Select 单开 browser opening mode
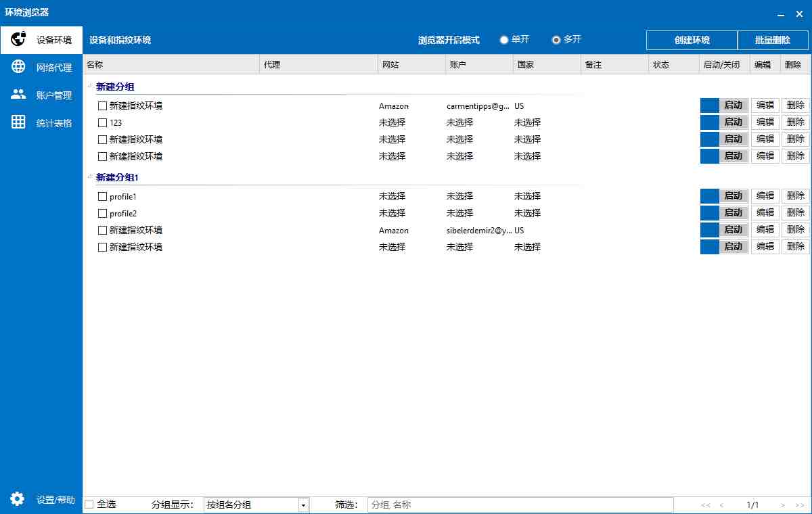Image resolution: width=812 pixels, height=514 pixels. click(x=504, y=40)
